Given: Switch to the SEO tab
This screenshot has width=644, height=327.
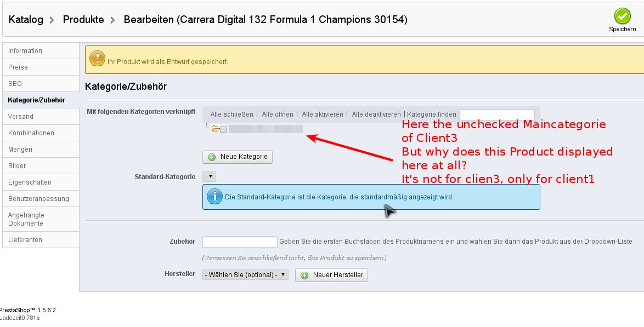Looking at the screenshot, I should [41, 84].
